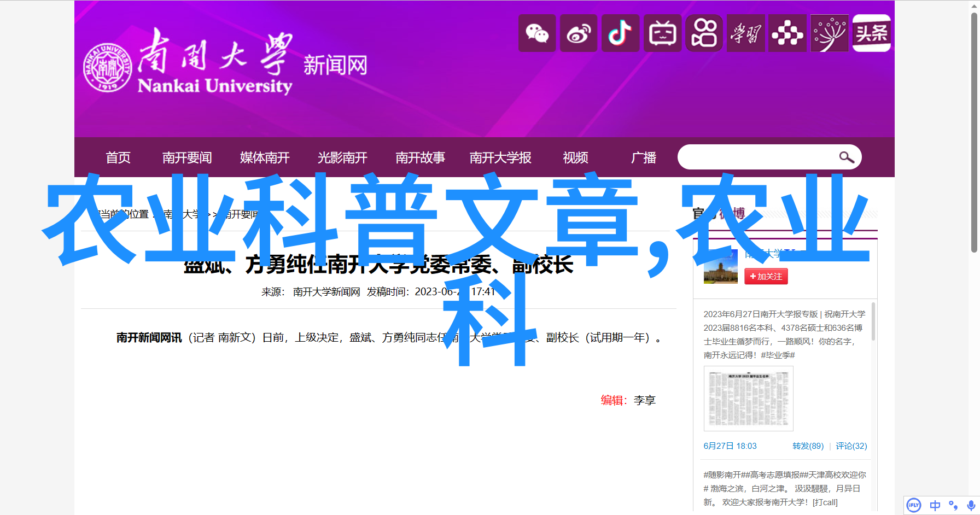Click 加关注 follow button
Viewport: 980px width, 515px height.
click(766, 277)
